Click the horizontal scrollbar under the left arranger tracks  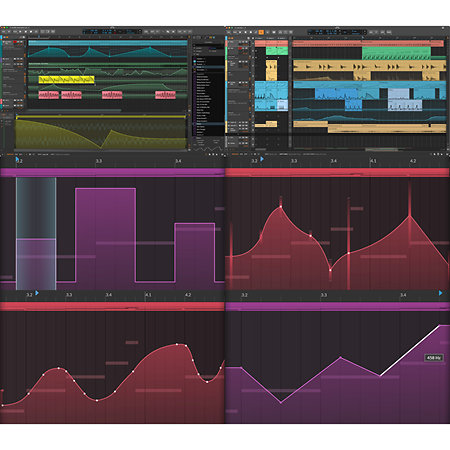pyautogui.click(x=73, y=110)
